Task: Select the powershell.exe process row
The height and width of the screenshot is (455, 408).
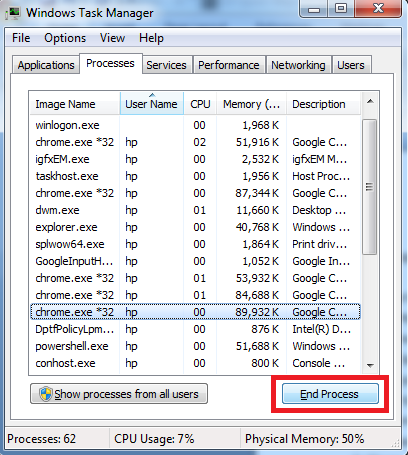Action: (x=195, y=346)
